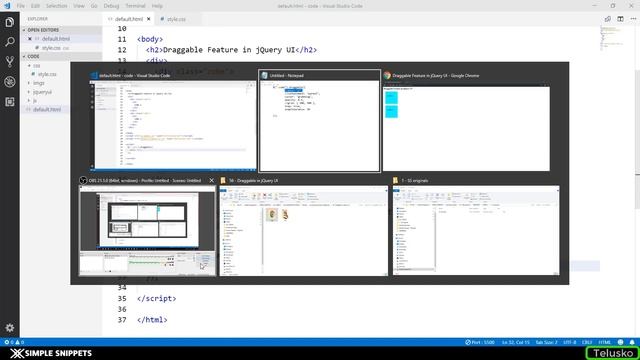Viewport: 640px width, 360px height.
Task: Change CRLF line ending in status bar
Action: 587,342
